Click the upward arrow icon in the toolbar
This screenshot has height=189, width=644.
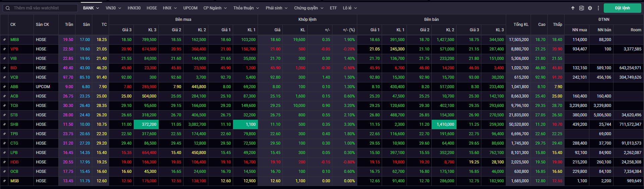tap(573, 8)
